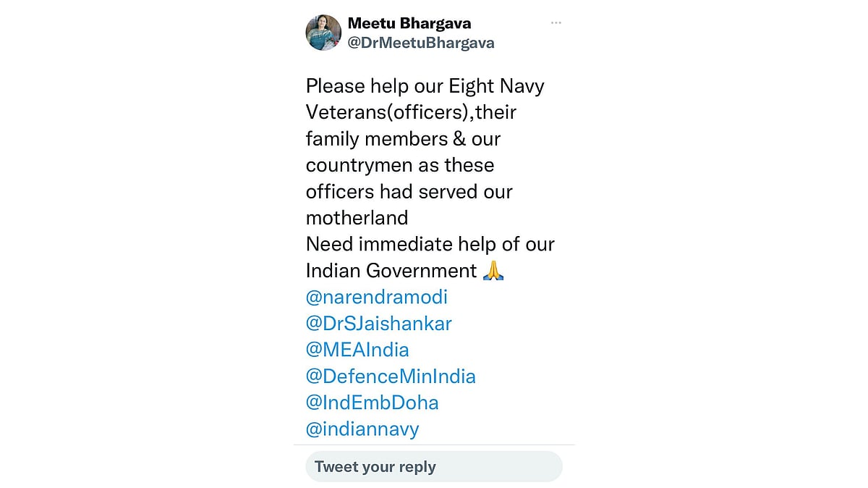Viewport: 868px width, 488px height.
Task: Click the "family members & our" line
Action: (x=403, y=138)
